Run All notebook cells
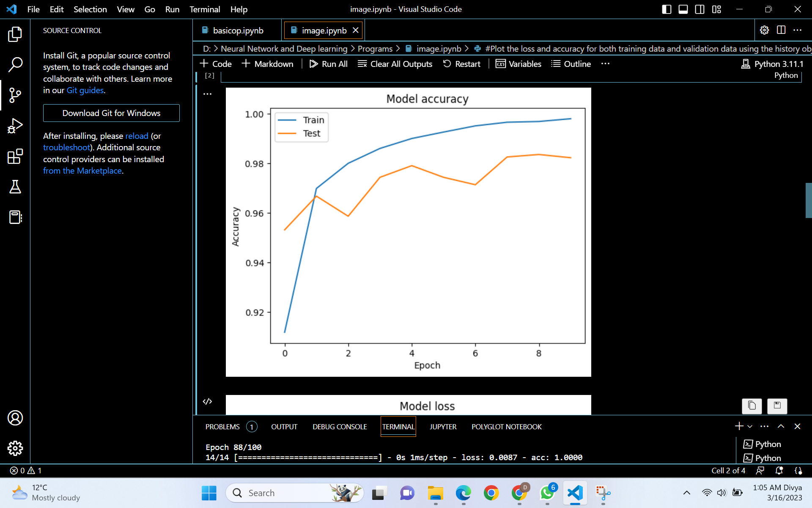Screen dimensions: 812x508 329,64
